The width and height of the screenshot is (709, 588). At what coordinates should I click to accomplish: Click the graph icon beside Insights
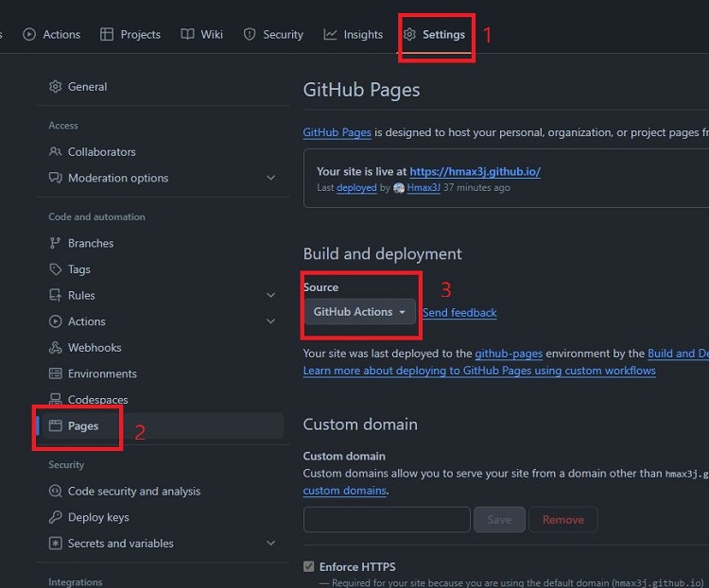tap(330, 34)
